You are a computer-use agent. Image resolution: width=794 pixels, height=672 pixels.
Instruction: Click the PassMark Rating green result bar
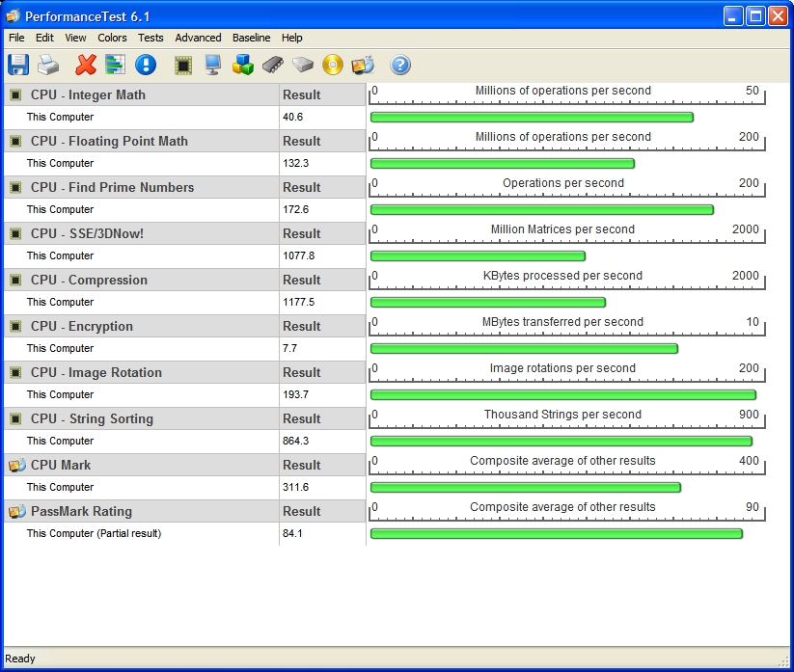[x=557, y=534]
